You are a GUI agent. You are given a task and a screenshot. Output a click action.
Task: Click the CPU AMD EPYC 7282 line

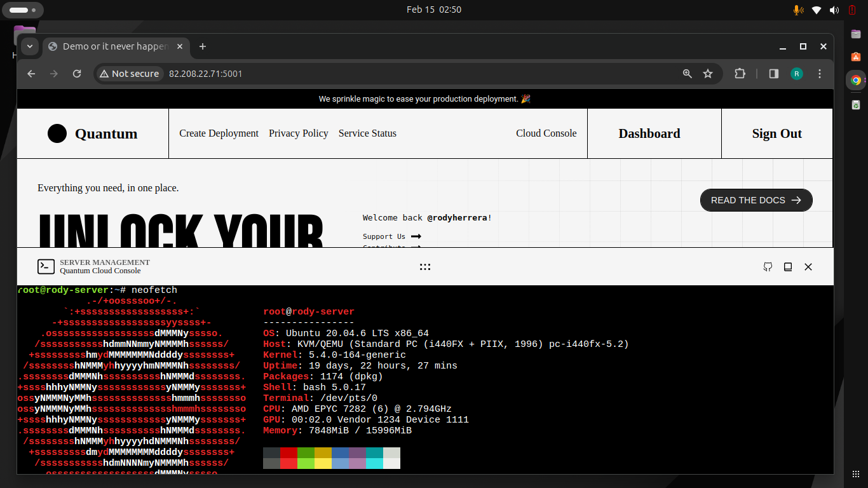[x=357, y=409]
